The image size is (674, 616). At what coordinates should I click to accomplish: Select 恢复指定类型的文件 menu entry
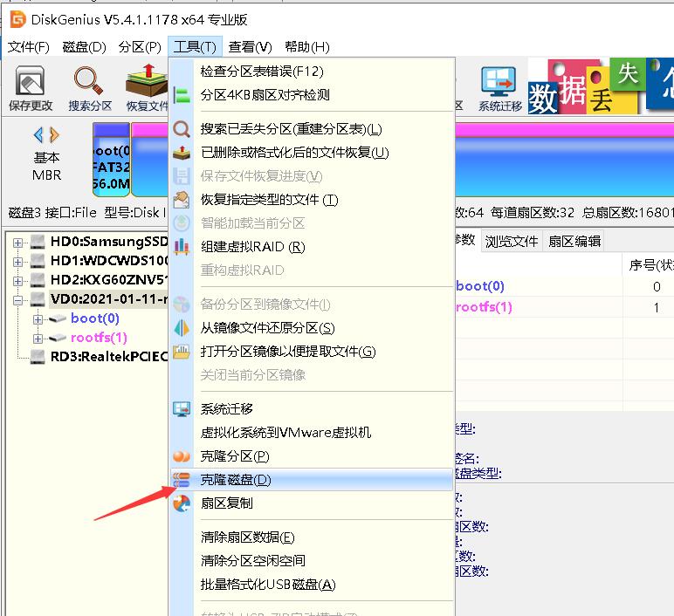click(312, 200)
